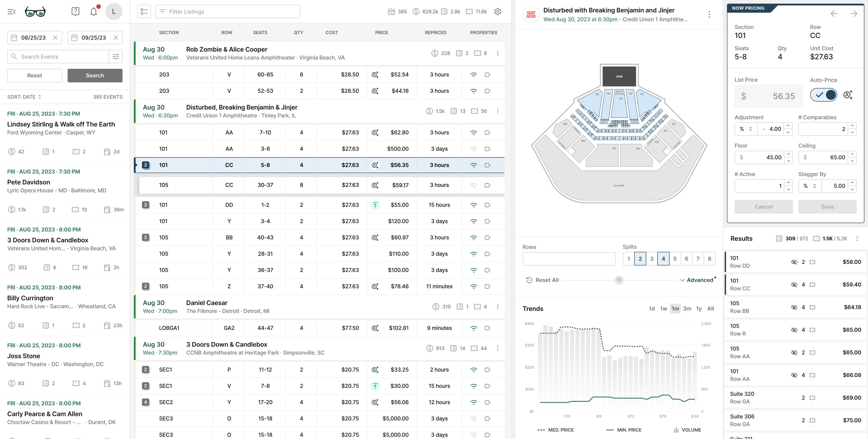Image resolution: width=868 pixels, height=439 pixels.
Task: Go to the next listing in Now Pricing
Action: pyautogui.click(x=854, y=14)
